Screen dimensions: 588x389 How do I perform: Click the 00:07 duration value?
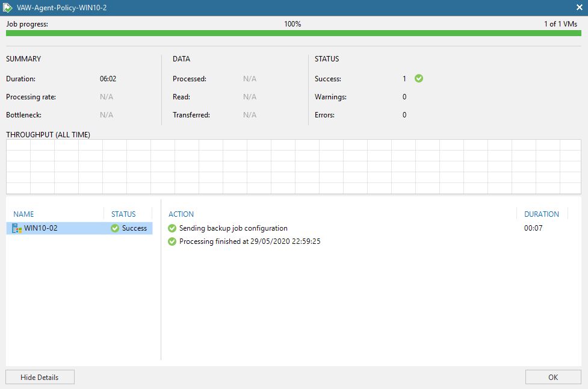(x=533, y=228)
